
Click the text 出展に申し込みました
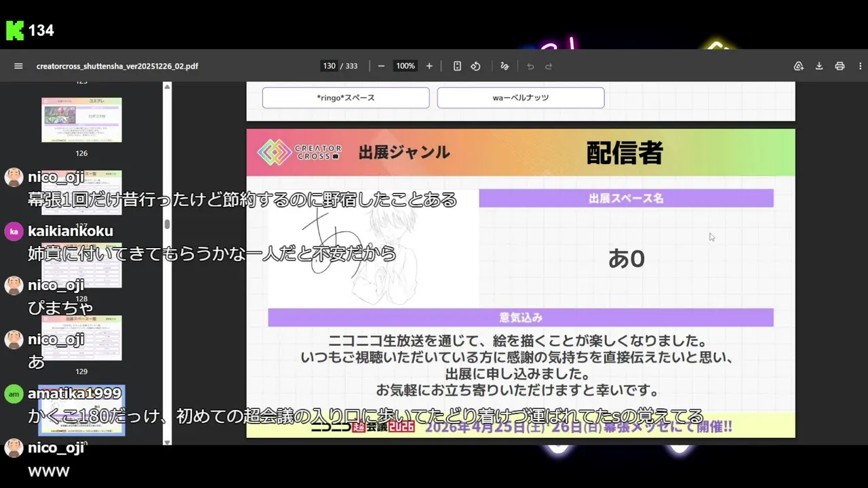pos(517,374)
